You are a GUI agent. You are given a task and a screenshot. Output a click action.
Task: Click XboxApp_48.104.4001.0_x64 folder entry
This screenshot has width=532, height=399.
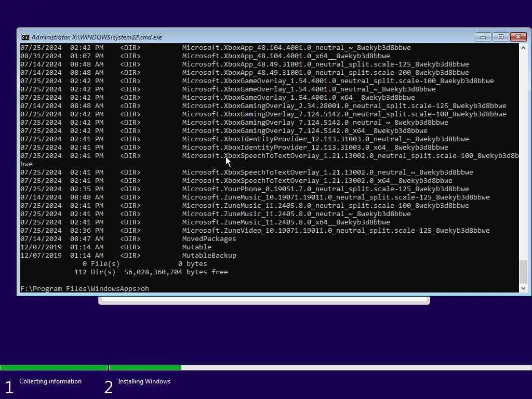(286, 56)
